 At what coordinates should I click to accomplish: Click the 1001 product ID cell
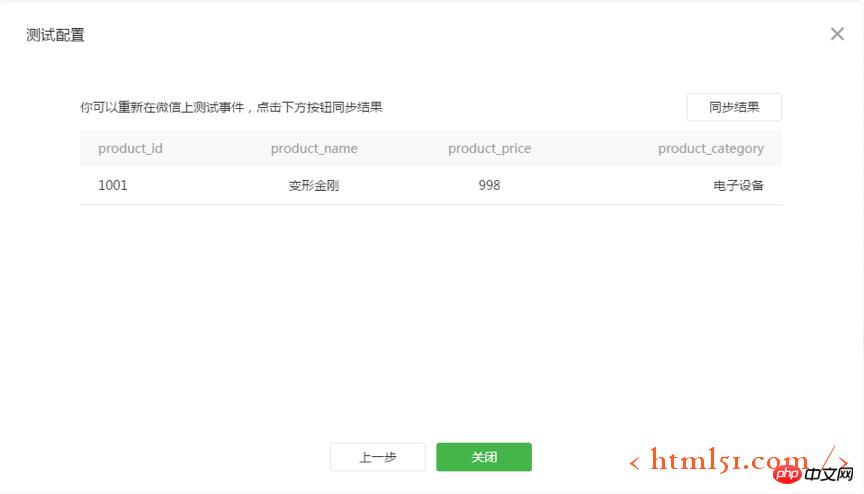113,185
